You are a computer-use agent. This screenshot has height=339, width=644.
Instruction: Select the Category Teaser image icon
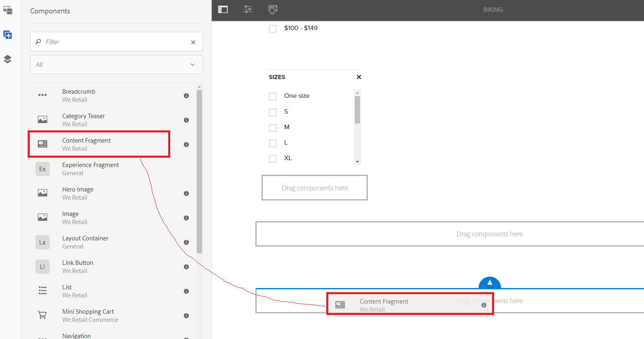(x=42, y=119)
